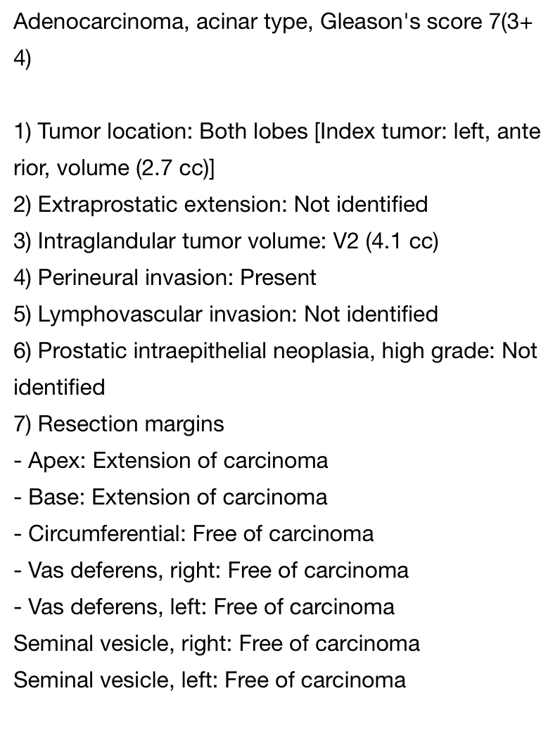Select the Lymphovascular invasion: Not identified line
The height and width of the screenshot is (736, 560).
pyautogui.click(x=226, y=315)
